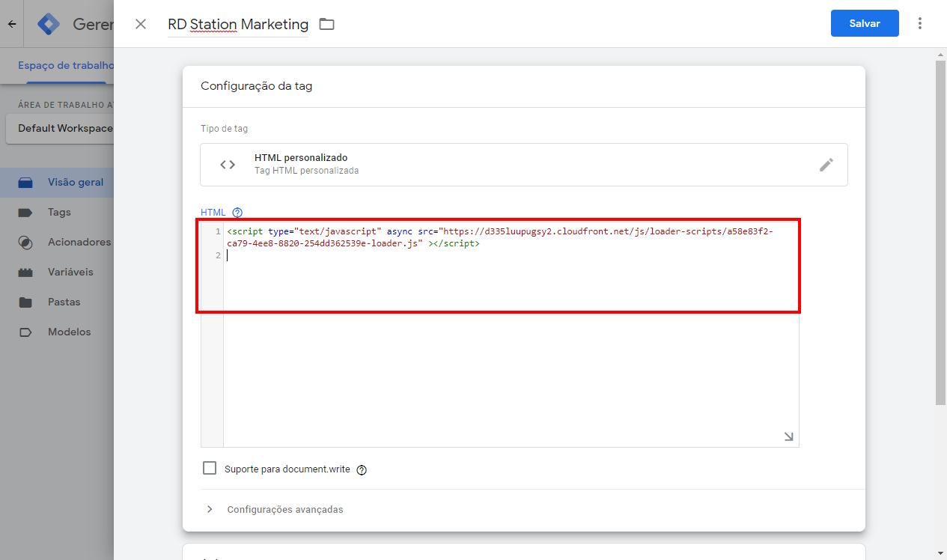Click the Salvar button
Screen dimensions: 947x560
(x=865, y=23)
